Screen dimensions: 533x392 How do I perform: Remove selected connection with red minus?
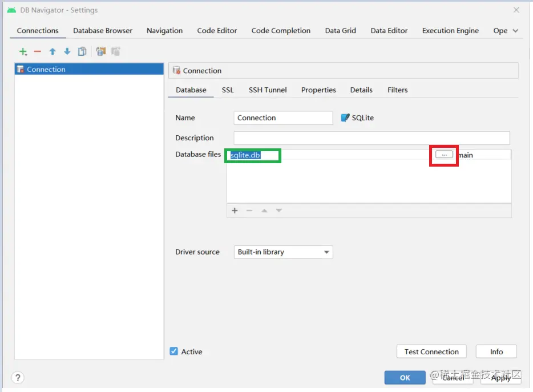pos(38,52)
